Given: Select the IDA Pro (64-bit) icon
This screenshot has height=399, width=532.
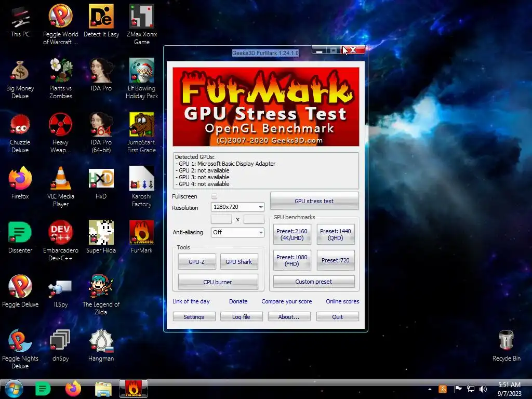Looking at the screenshot, I should [101, 133].
